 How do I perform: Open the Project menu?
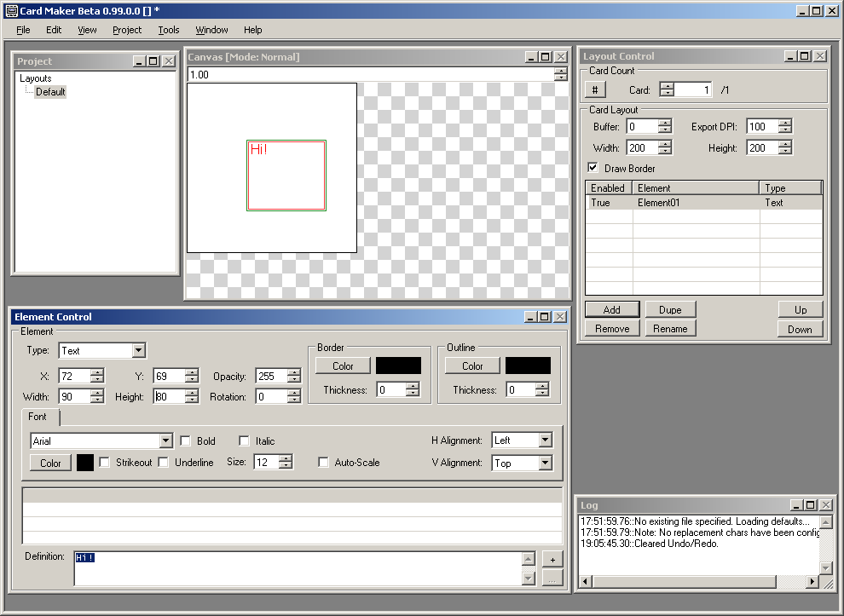pos(127,30)
